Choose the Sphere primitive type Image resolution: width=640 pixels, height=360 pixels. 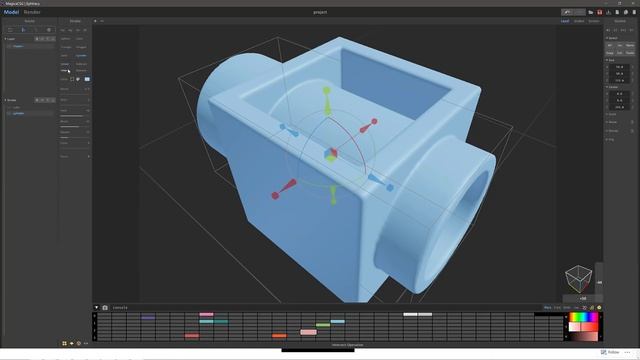(65, 39)
